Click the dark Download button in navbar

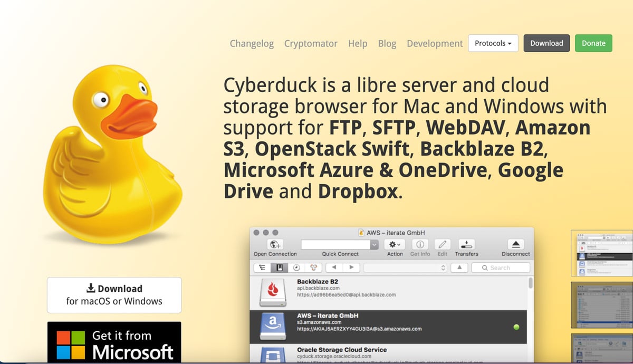546,43
